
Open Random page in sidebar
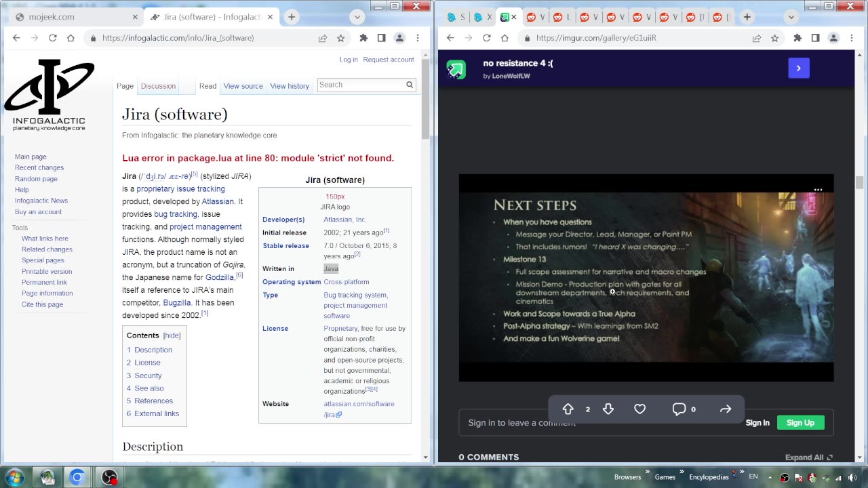pyautogui.click(x=36, y=178)
